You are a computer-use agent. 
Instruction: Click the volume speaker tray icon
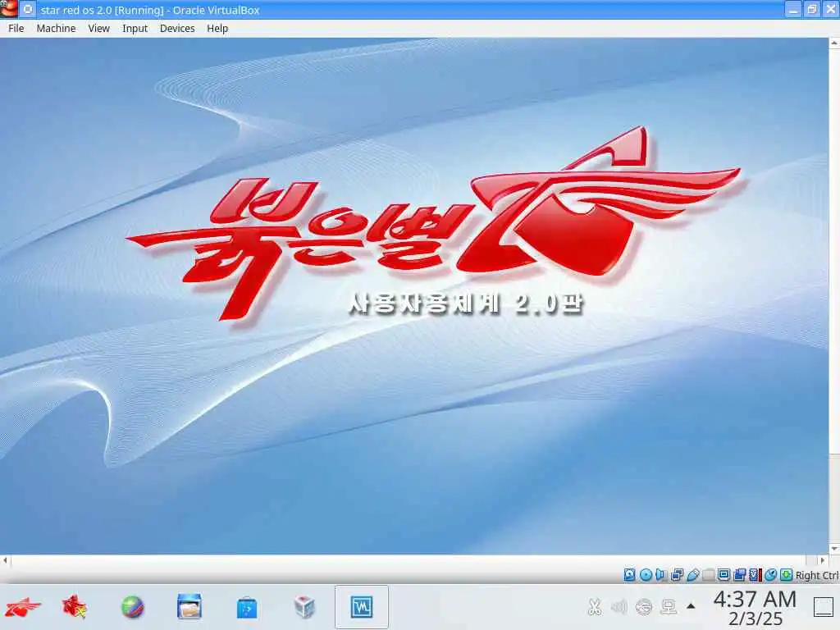tap(619, 607)
